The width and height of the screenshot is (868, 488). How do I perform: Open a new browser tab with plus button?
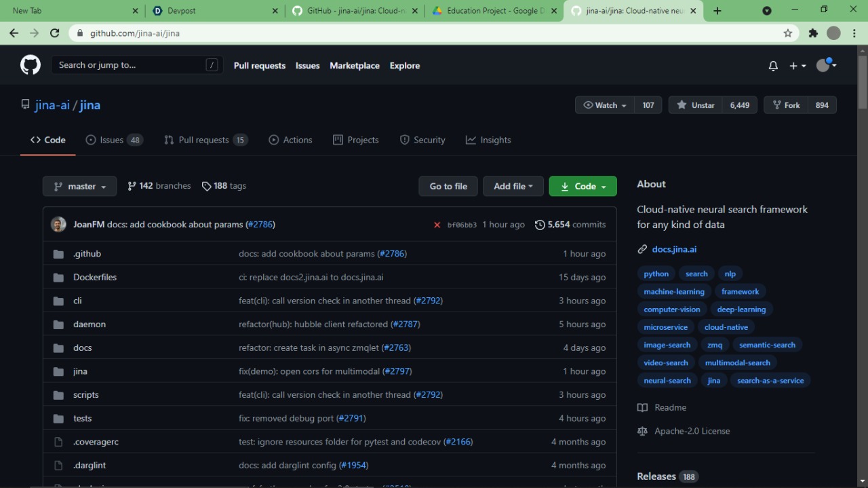click(717, 11)
